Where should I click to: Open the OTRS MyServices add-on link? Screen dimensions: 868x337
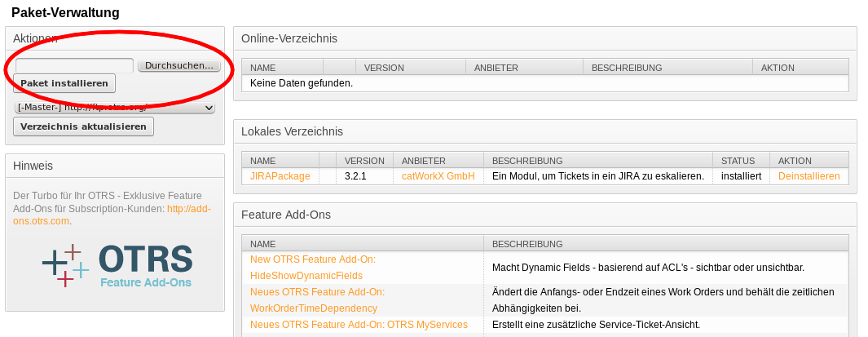(x=359, y=324)
